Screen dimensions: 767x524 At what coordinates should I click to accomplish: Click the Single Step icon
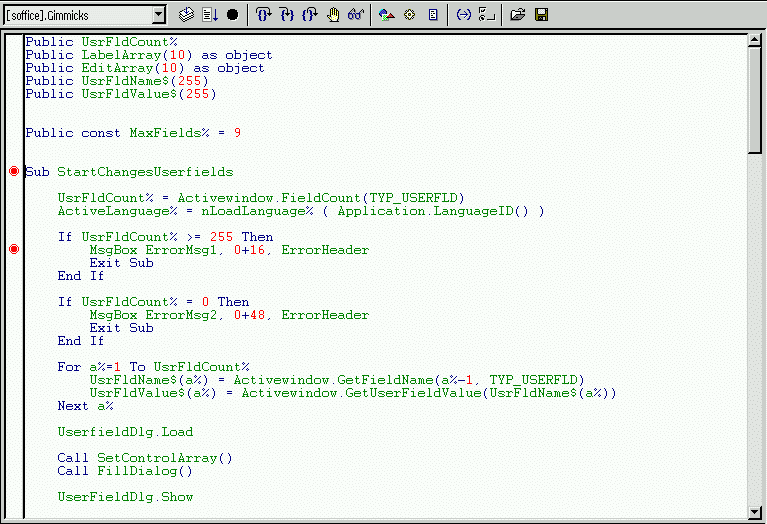[287, 15]
